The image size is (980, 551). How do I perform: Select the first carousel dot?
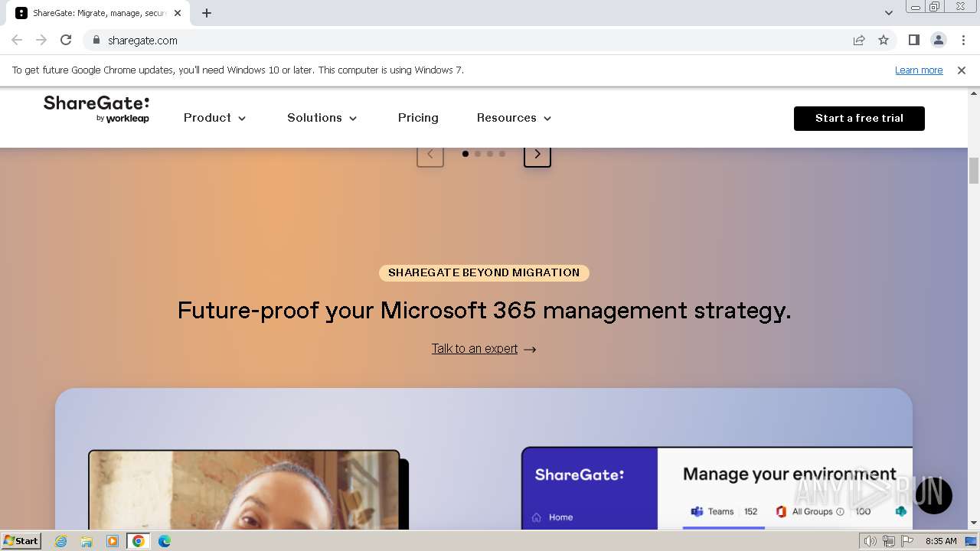[x=465, y=154]
